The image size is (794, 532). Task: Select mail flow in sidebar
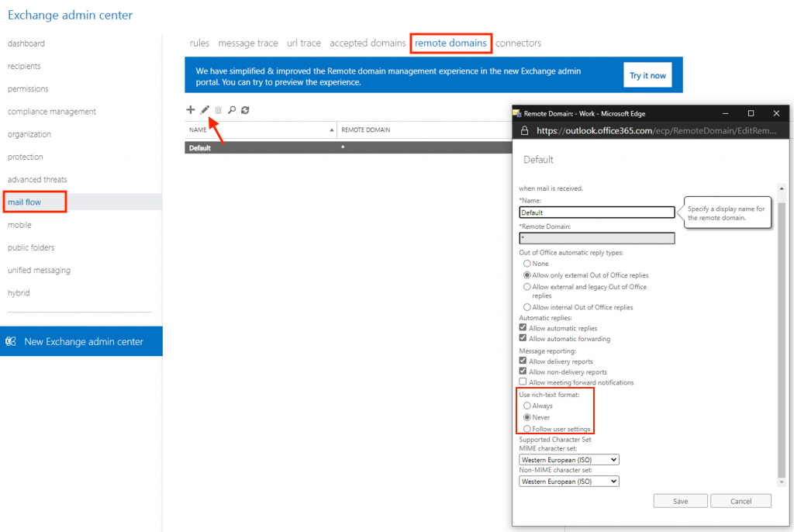(24, 202)
